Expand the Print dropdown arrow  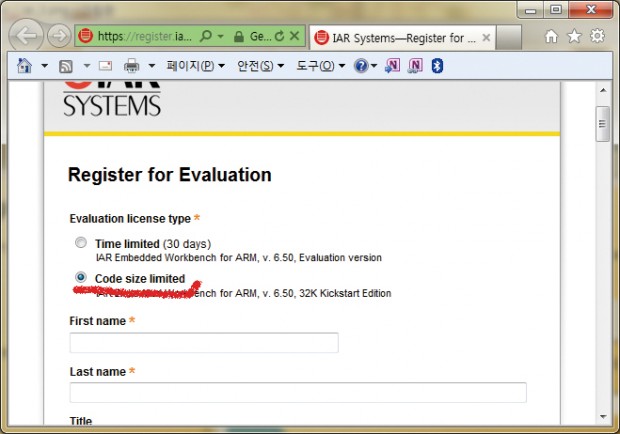(x=151, y=66)
